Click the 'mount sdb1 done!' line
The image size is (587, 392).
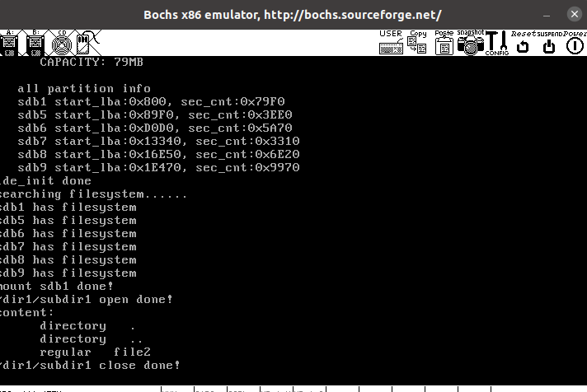[x=57, y=286]
